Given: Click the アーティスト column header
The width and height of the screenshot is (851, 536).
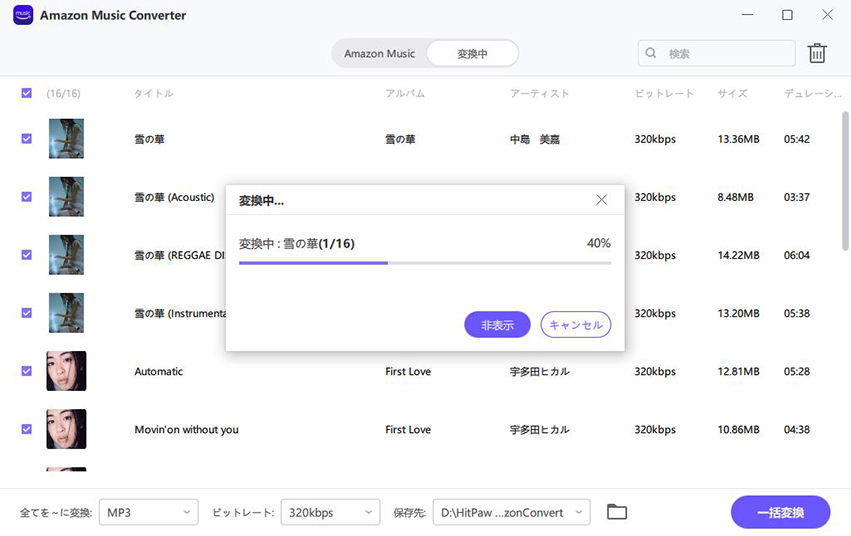Looking at the screenshot, I should 539,93.
